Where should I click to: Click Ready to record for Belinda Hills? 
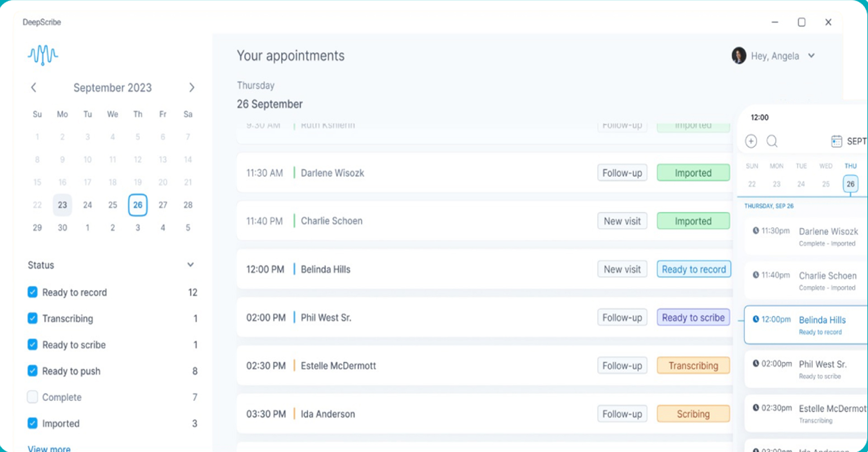click(x=693, y=269)
